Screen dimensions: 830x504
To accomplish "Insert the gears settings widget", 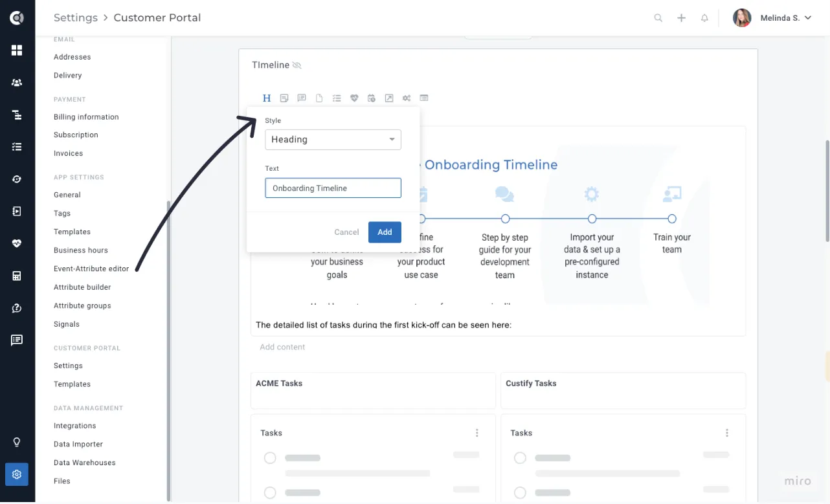I will tap(407, 98).
